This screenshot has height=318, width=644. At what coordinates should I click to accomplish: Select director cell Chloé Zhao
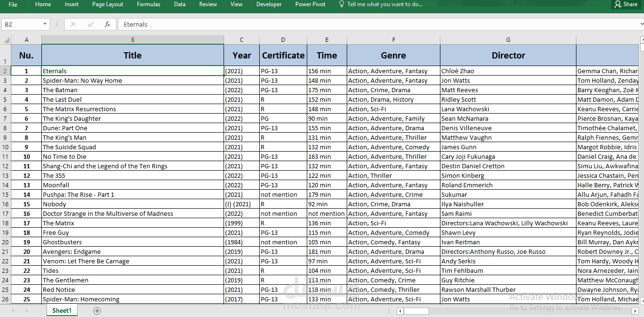[x=508, y=71]
